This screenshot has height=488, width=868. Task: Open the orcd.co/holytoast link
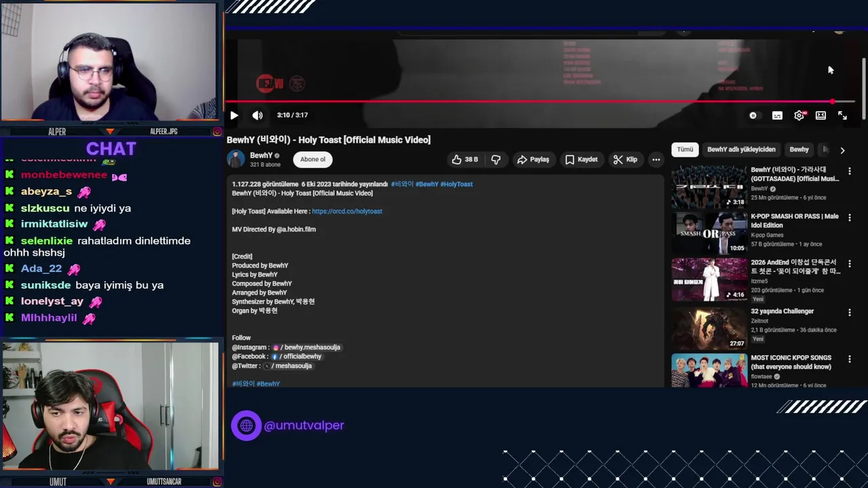point(347,211)
